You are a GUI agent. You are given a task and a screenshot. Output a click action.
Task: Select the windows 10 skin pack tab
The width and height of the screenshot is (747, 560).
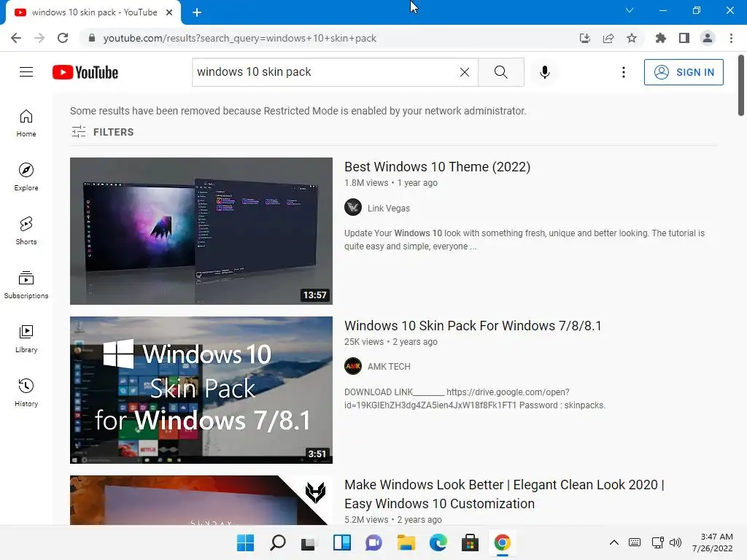click(94, 12)
